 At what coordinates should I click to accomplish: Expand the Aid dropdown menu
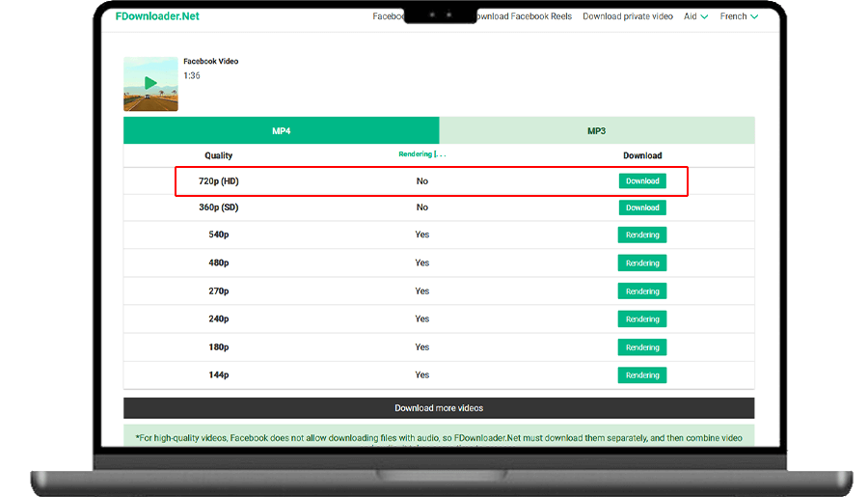tap(695, 16)
